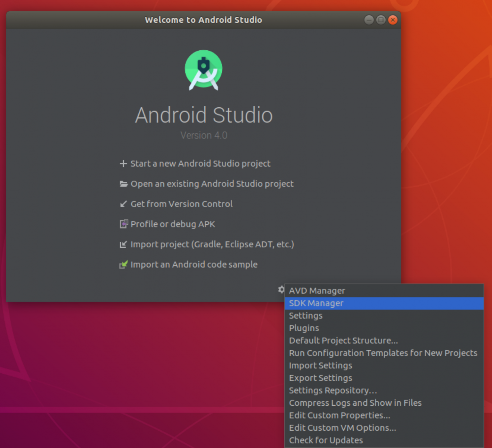Image resolution: width=492 pixels, height=448 pixels.
Task: Click the plus icon for new project
Action: [x=123, y=164]
